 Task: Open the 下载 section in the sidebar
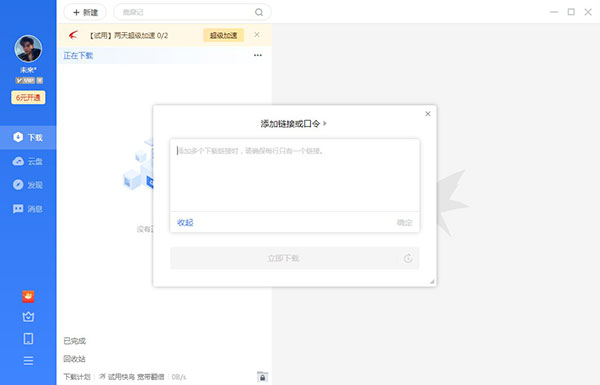tap(28, 137)
